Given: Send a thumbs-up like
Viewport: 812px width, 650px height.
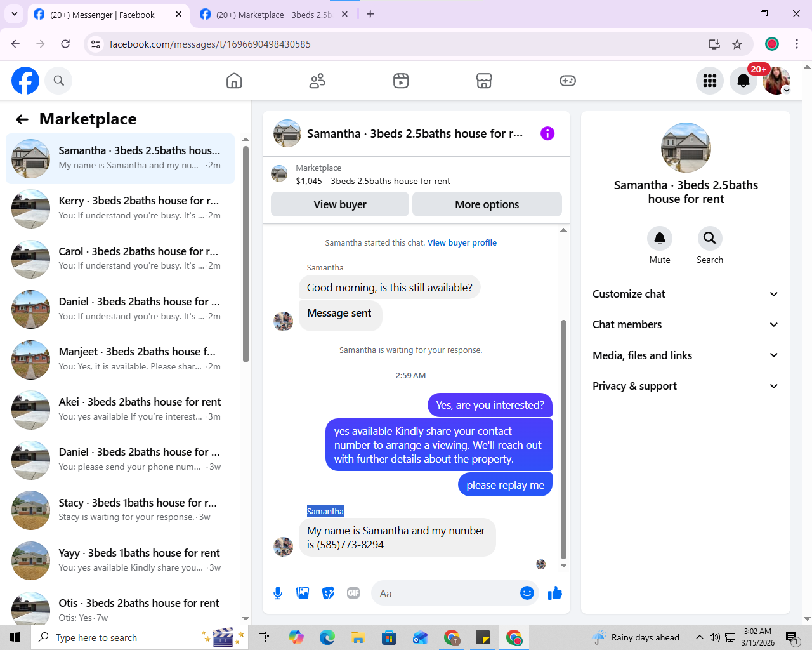Looking at the screenshot, I should pyautogui.click(x=555, y=593).
